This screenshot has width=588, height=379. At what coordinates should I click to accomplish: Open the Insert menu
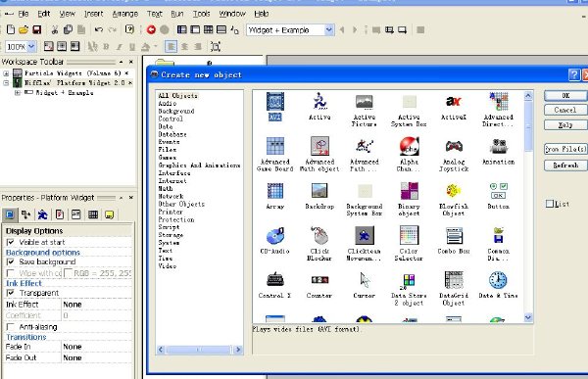coord(93,14)
